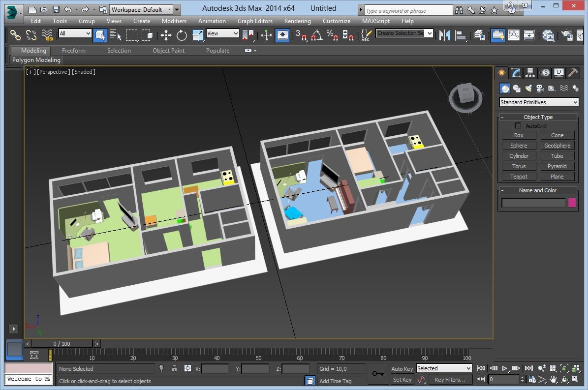The height and width of the screenshot is (390, 588).
Task: Switch to Freeform ribbon tab
Action: click(73, 51)
